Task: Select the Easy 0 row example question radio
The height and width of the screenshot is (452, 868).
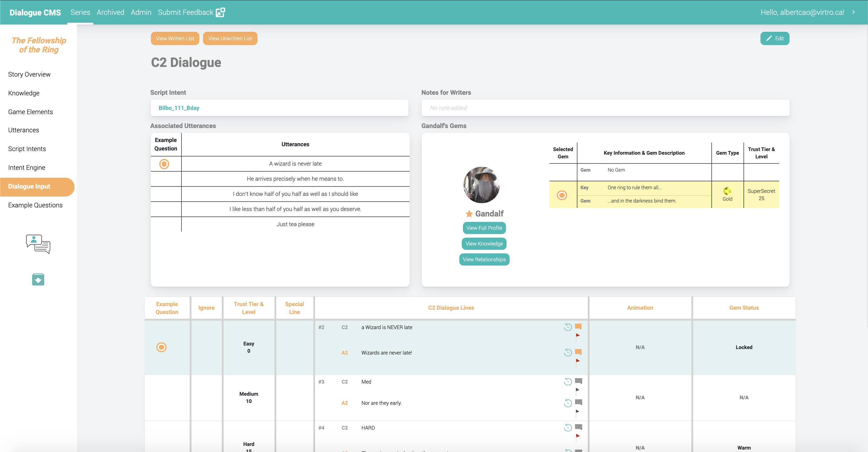Action: (x=161, y=347)
